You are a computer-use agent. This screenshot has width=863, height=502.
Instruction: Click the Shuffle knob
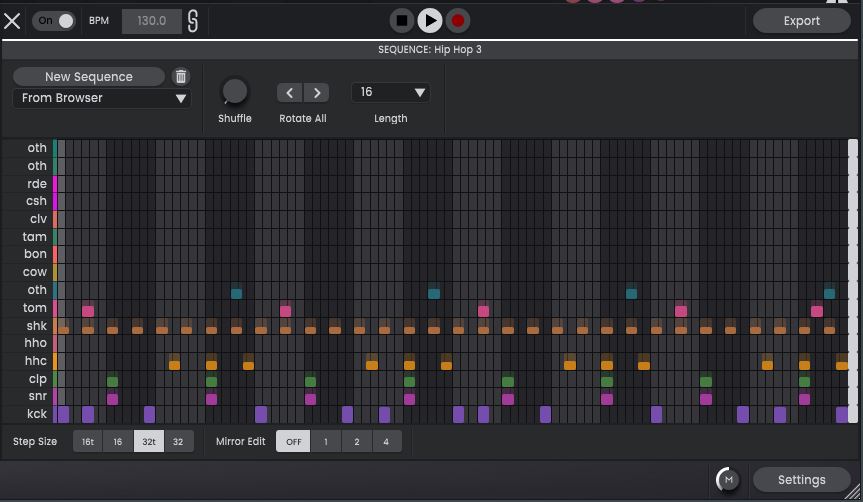point(234,91)
